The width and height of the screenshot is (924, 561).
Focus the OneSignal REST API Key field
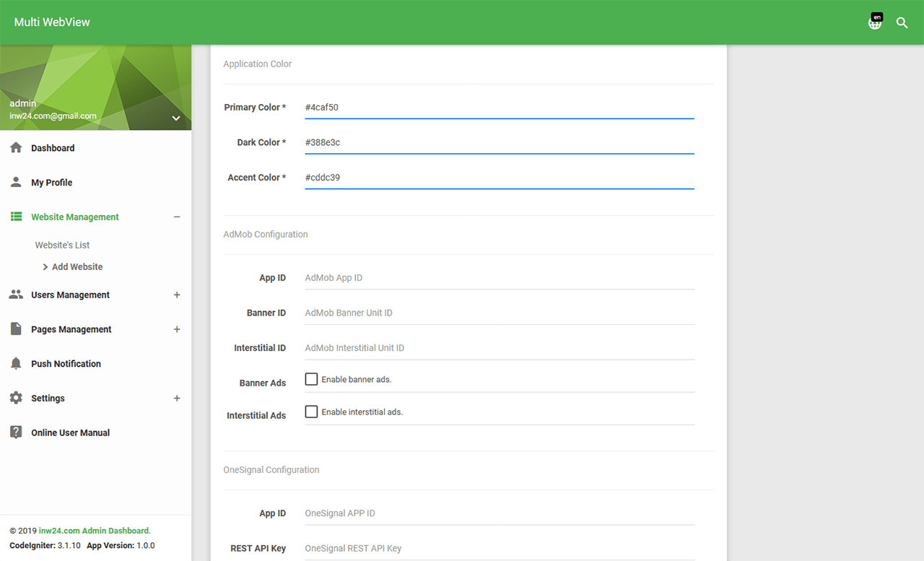(x=500, y=549)
